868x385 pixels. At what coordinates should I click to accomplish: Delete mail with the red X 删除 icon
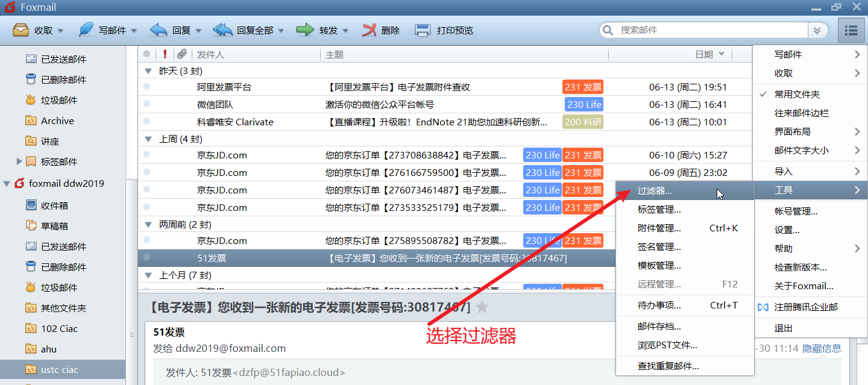pos(370,30)
